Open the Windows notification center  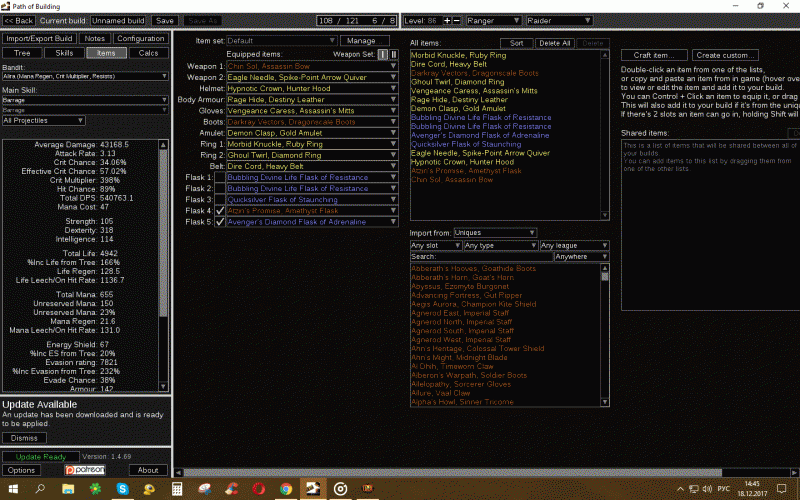782,489
